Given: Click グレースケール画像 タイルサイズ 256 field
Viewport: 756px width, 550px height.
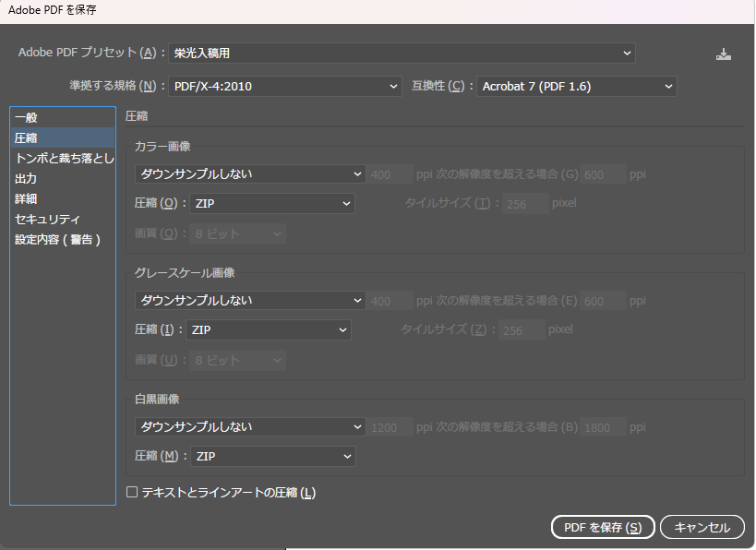Looking at the screenshot, I should tap(522, 330).
